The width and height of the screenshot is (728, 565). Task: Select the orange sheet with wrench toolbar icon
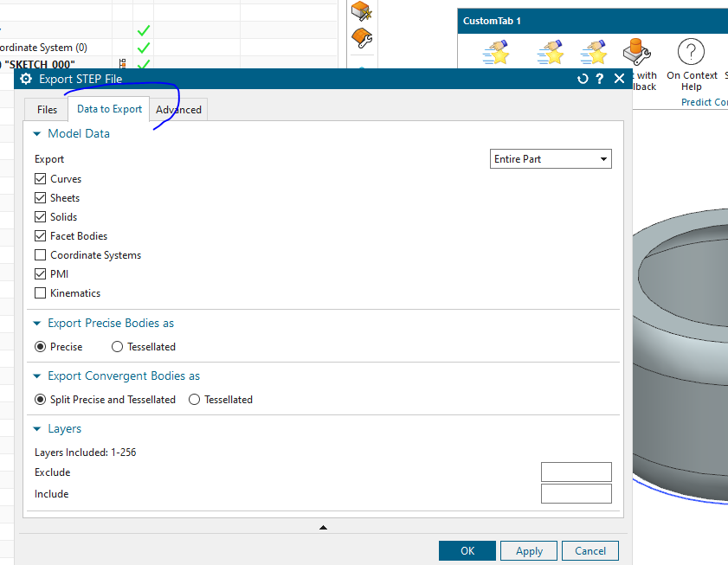361,36
